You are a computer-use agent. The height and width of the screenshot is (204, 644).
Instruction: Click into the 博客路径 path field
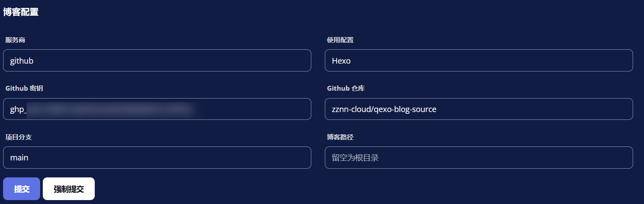479,158
